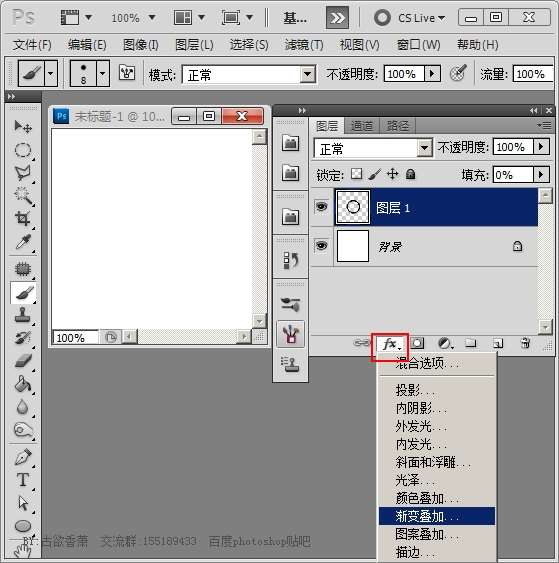The width and height of the screenshot is (559, 563).
Task: Link layers icon
Action: [x=362, y=343]
